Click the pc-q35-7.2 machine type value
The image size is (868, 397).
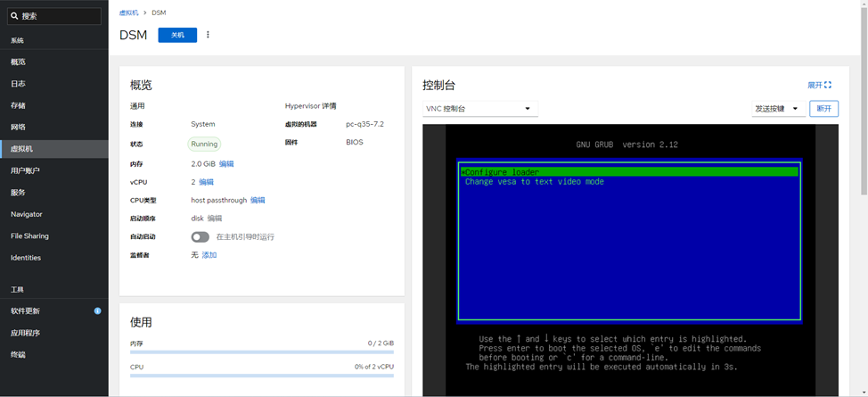pyautogui.click(x=364, y=124)
